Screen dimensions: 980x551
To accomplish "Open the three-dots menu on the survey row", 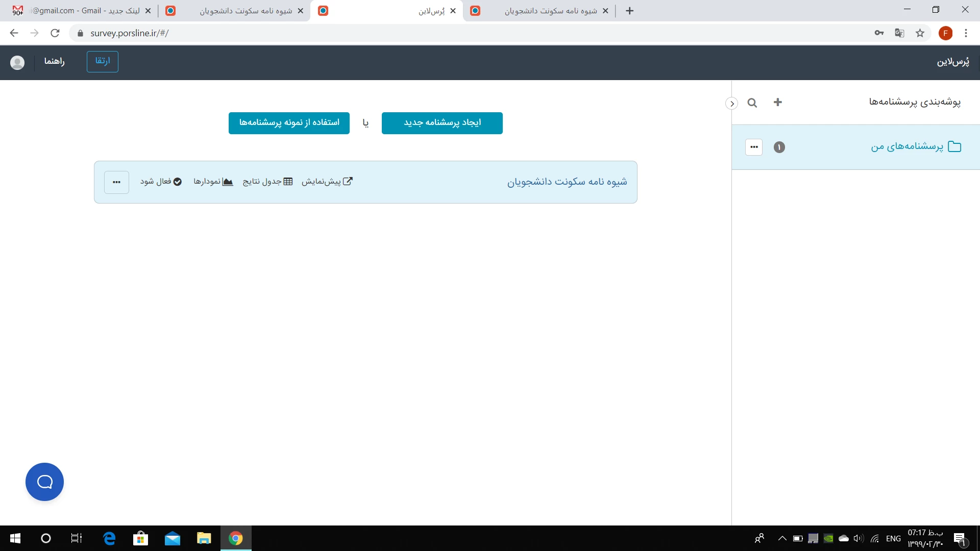I will point(116,182).
